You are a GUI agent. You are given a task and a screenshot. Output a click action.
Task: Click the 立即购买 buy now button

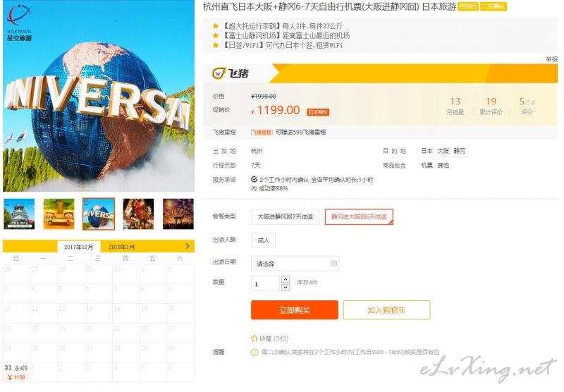point(295,310)
